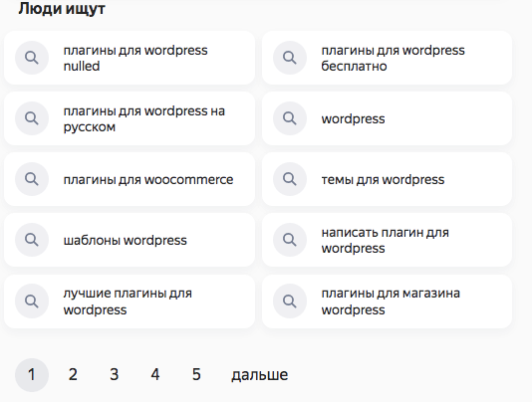Click the 'дальше' next page link
Viewport: 532px width, 402px height.
[x=260, y=375]
